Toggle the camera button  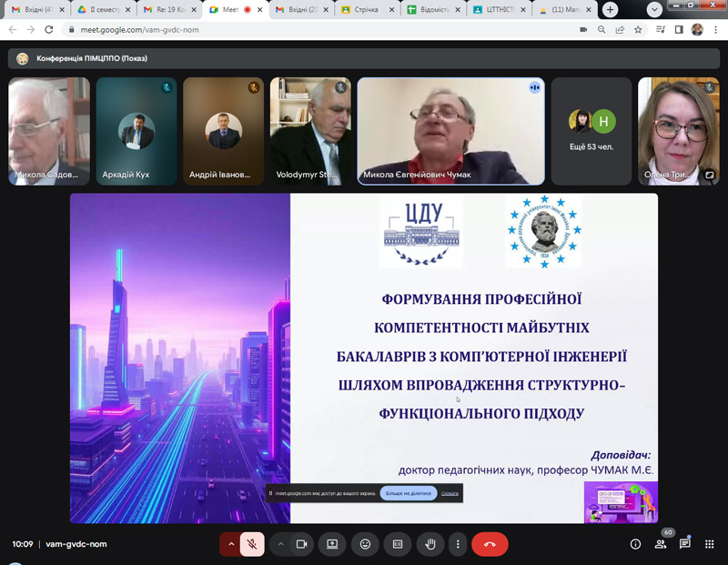301,544
